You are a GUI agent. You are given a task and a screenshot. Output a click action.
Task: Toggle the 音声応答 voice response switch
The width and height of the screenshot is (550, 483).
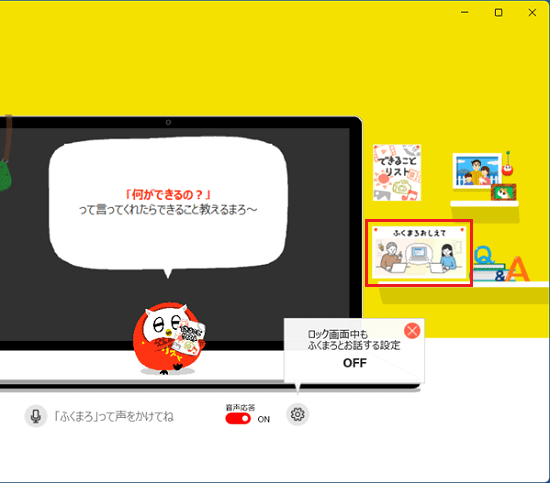tap(238, 418)
